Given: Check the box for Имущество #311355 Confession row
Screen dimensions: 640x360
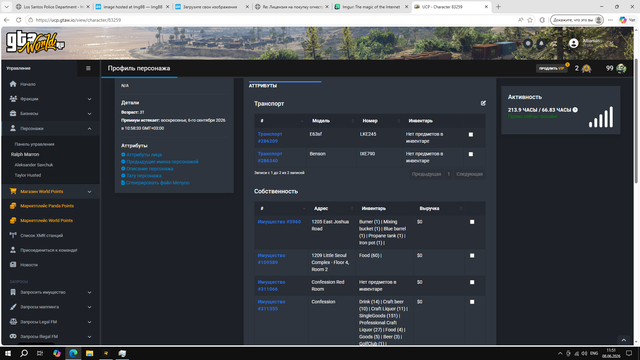Looking at the screenshot, I should click(472, 302).
